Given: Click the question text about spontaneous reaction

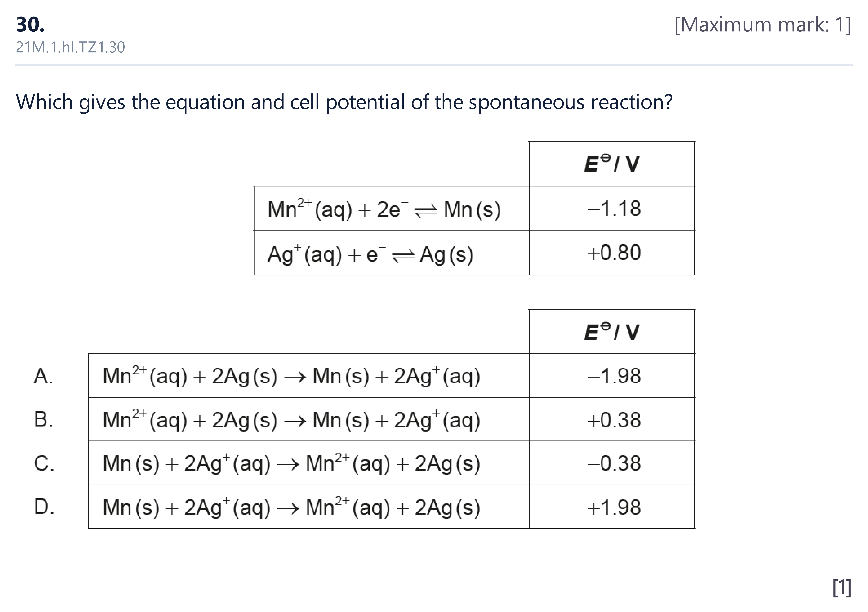Looking at the screenshot, I should [x=344, y=102].
